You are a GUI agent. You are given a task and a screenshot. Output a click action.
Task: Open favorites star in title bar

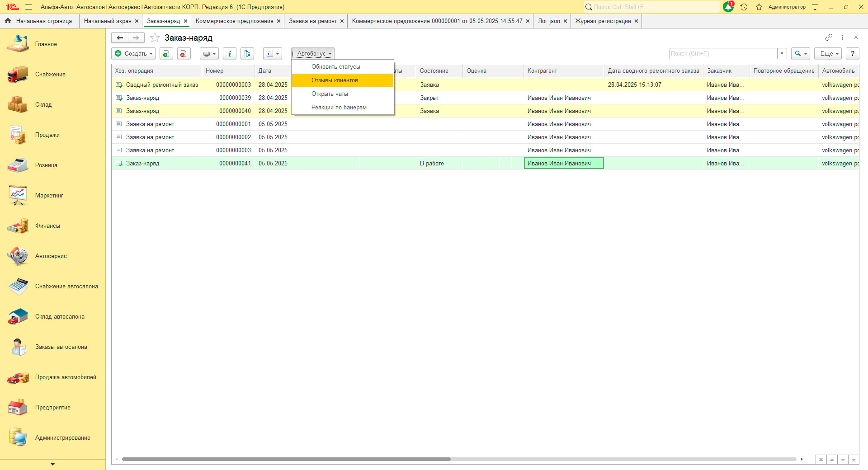click(759, 7)
